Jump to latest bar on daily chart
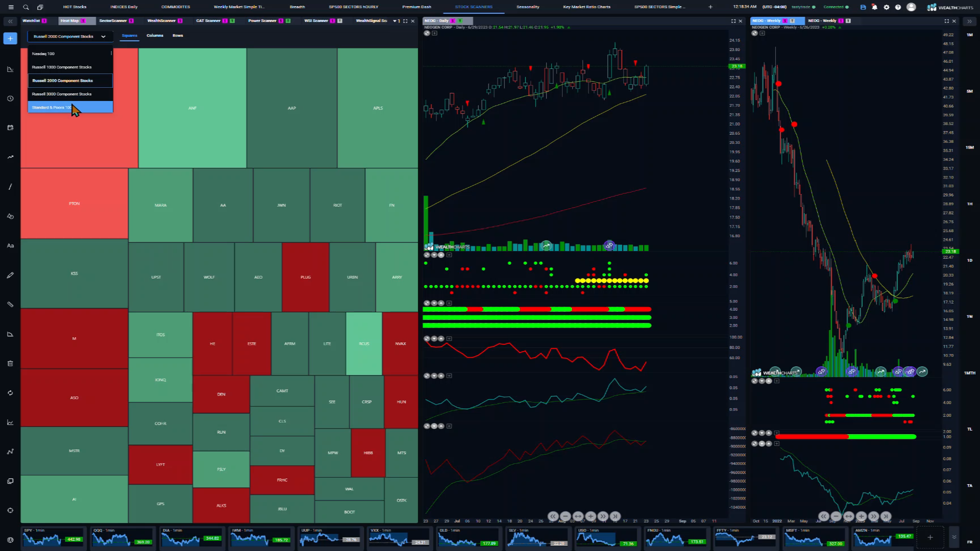The width and height of the screenshot is (980, 551). 616,516
